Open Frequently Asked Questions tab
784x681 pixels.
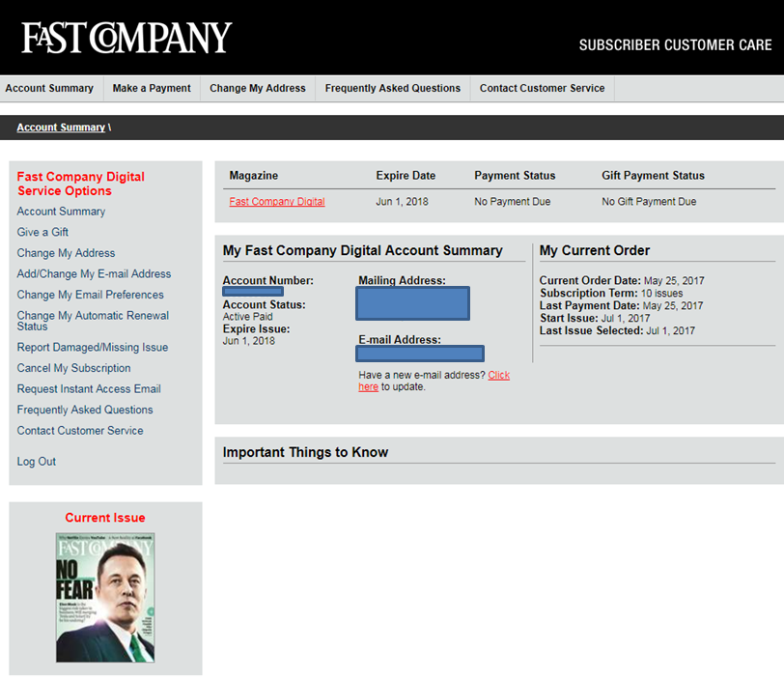(392, 88)
